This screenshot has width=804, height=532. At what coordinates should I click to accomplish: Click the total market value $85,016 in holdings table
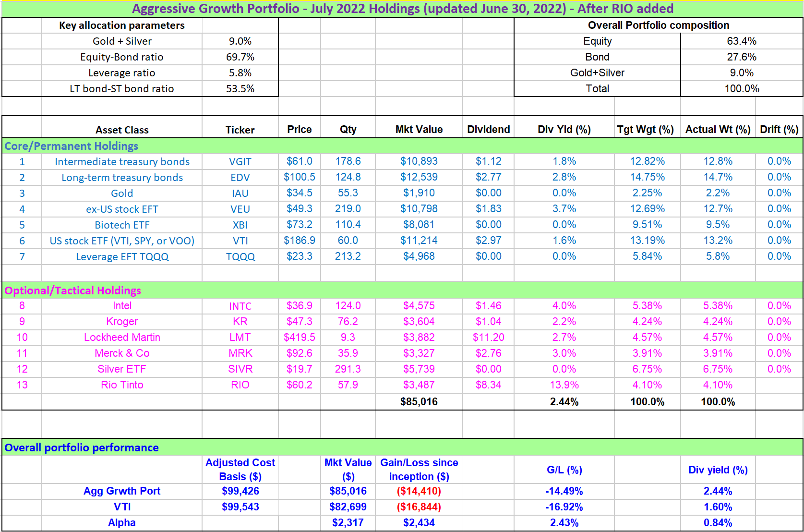419,402
